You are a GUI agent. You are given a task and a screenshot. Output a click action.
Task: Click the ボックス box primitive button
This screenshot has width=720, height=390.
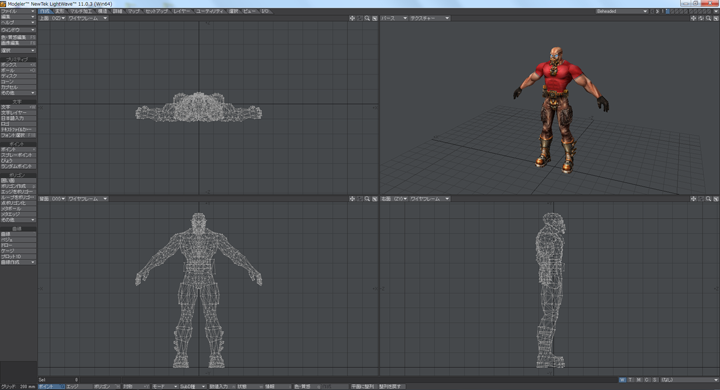[x=18, y=65]
